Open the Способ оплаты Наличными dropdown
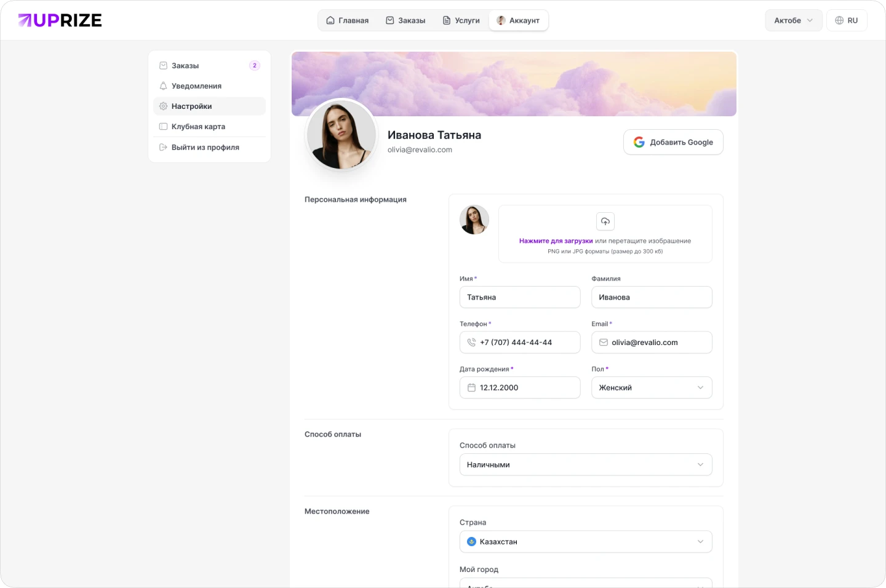This screenshot has height=588, width=886. click(586, 464)
